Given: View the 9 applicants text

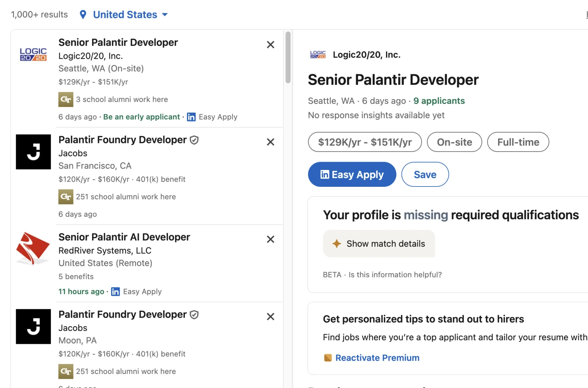Looking at the screenshot, I should tap(439, 101).
